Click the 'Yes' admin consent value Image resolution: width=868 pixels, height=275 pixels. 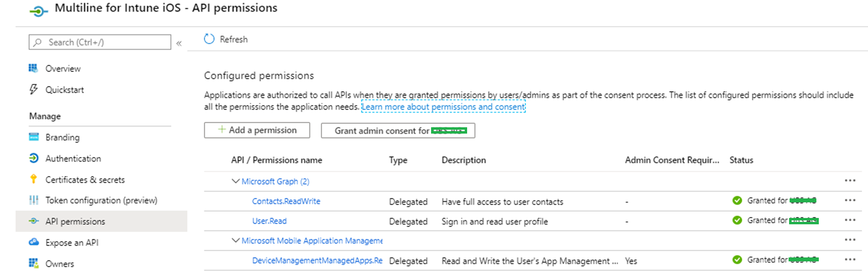click(631, 261)
